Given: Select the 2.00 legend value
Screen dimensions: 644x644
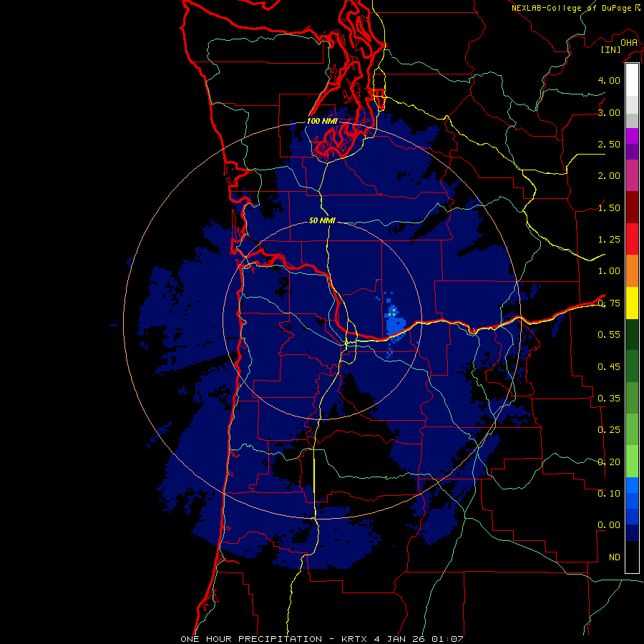Looking at the screenshot, I should click(x=609, y=176).
